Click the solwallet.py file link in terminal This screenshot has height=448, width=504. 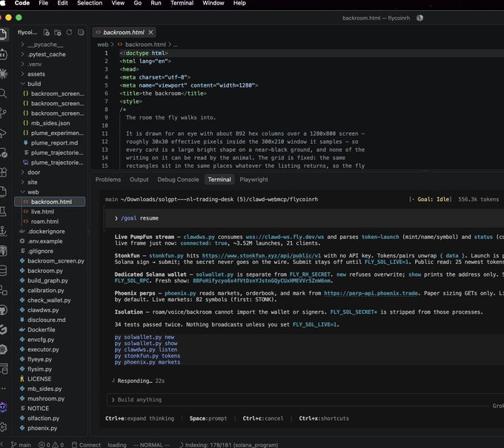[215, 274]
